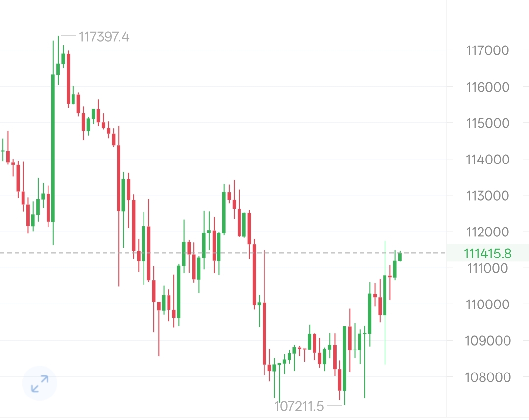Tap the 110000 price axis label
529x420 pixels.
pyautogui.click(x=488, y=304)
